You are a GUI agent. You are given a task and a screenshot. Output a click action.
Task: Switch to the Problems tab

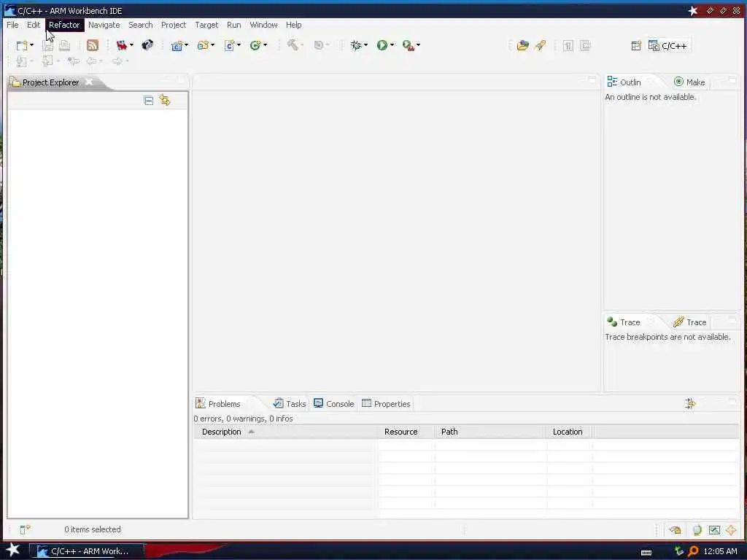pyautogui.click(x=218, y=404)
